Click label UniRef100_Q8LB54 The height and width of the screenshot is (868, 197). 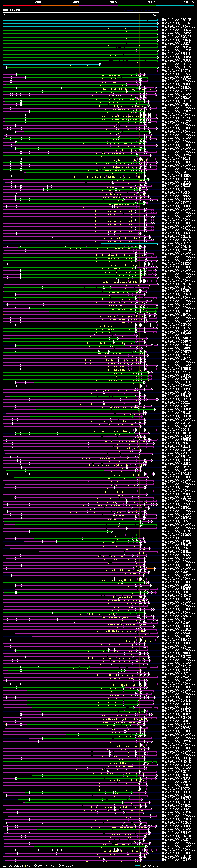177,57
